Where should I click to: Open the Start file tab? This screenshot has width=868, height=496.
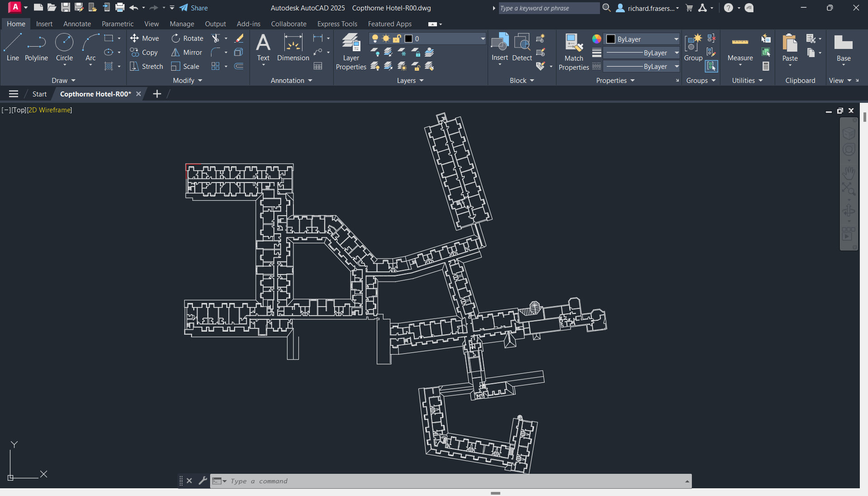(39, 94)
